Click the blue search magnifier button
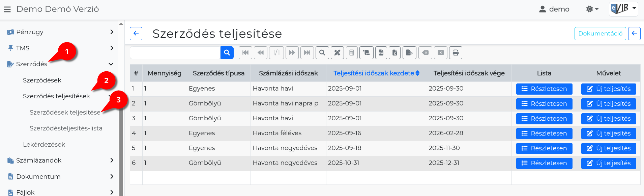The image size is (644, 196). point(227,53)
